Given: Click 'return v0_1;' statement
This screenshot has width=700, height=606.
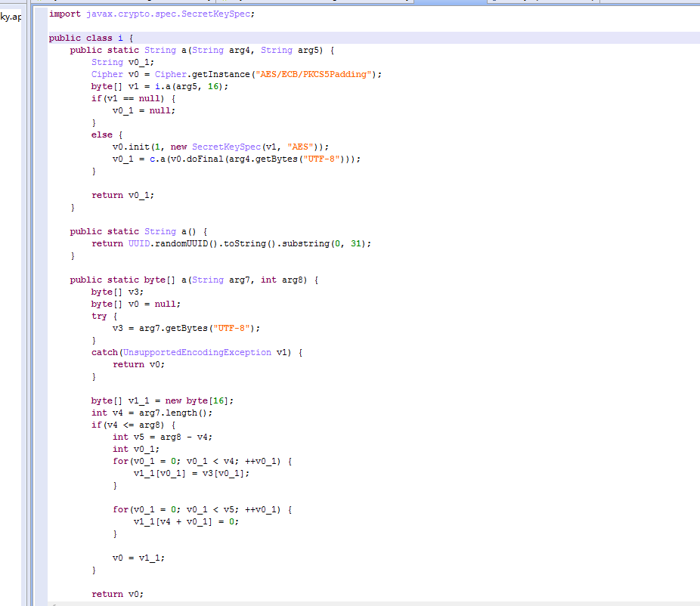Looking at the screenshot, I should click(x=122, y=195).
